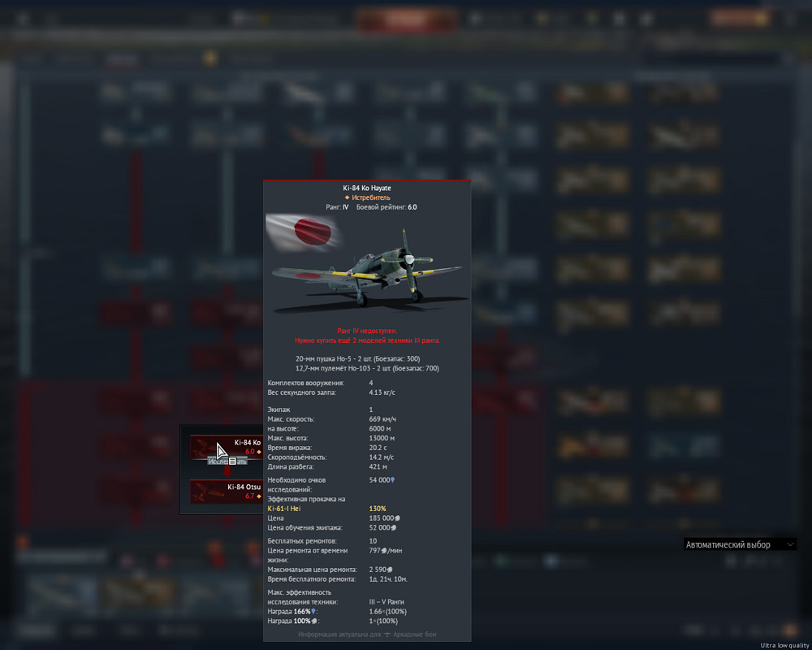Click the silver lion icon beside 52 000
Image resolution: width=812 pixels, height=650 pixels.
tap(394, 527)
